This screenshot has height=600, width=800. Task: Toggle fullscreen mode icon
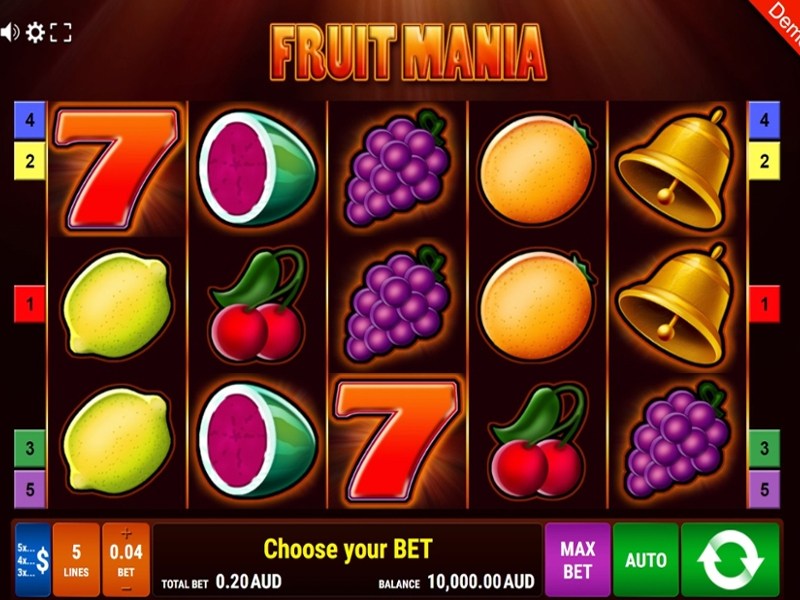click(61, 33)
